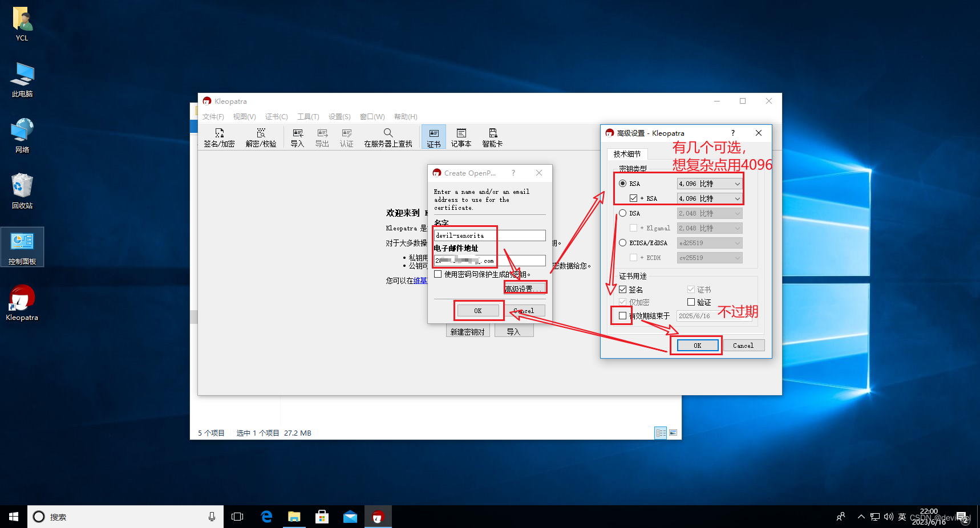This screenshot has height=528, width=980.
Task: Click the Decrypt/Verify (解密/校验) toolbar icon
Action: pos(261,138)
